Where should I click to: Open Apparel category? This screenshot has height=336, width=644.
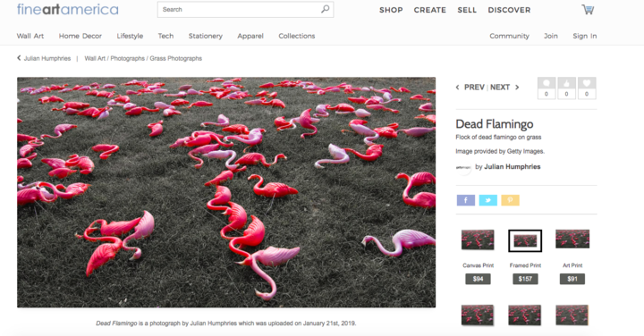click(250, 36)
